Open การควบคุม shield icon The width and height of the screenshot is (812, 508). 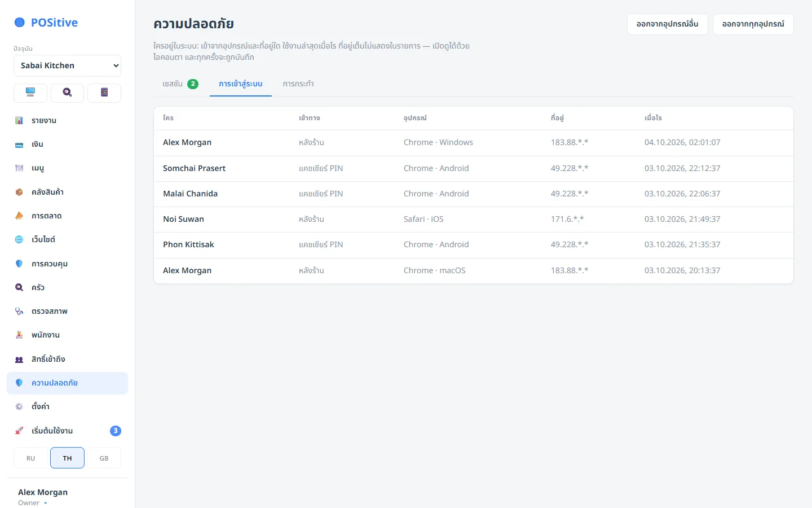[x=19, y=264]
